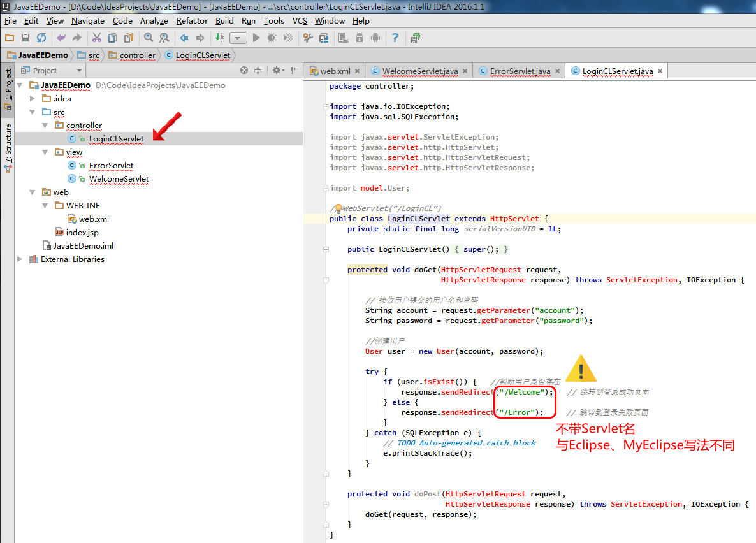Click the Replace icon in the toolbar
The image size is (756, 543).
[x=164, y=38]
